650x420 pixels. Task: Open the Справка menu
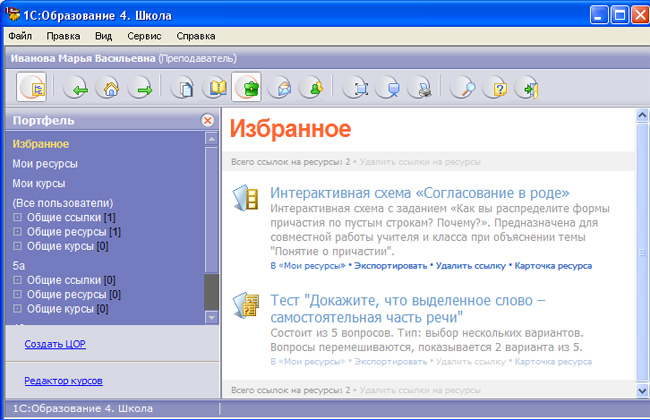click(196, 36)
